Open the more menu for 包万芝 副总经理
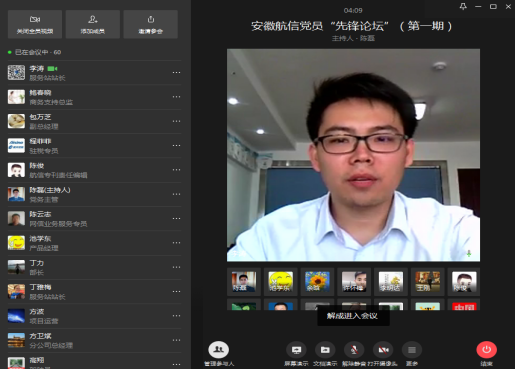Viewport: 515px width, 369px height. coord(176,121)
